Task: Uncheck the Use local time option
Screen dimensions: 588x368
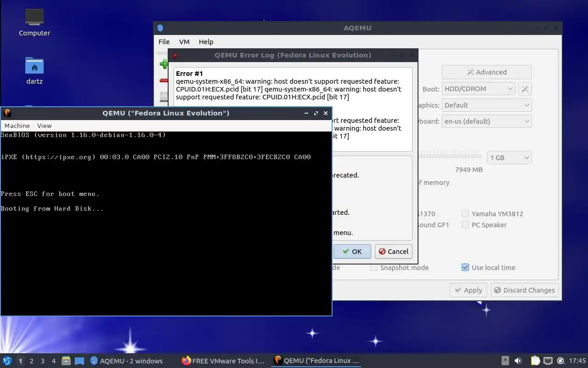Action: pyautogui.click(x=465, y=267)
